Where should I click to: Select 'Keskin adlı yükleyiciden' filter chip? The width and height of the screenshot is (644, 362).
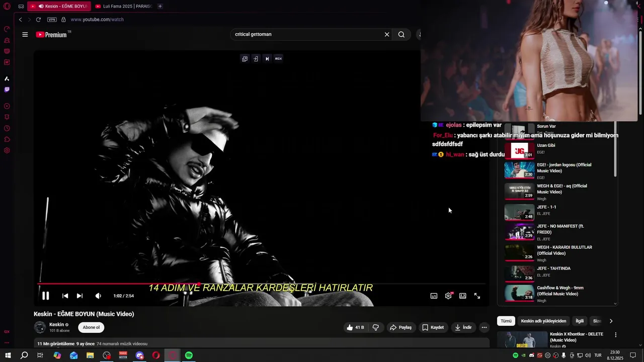(x=543, y=321)
